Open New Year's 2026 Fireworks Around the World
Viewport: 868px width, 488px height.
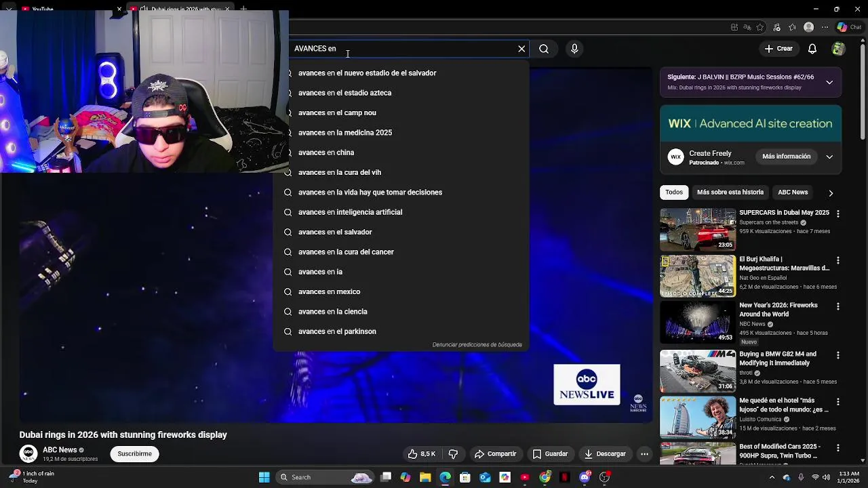point(778,310)
